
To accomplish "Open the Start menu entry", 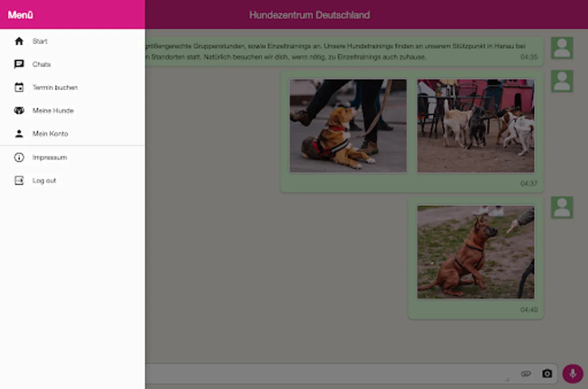I will point(72,41).
